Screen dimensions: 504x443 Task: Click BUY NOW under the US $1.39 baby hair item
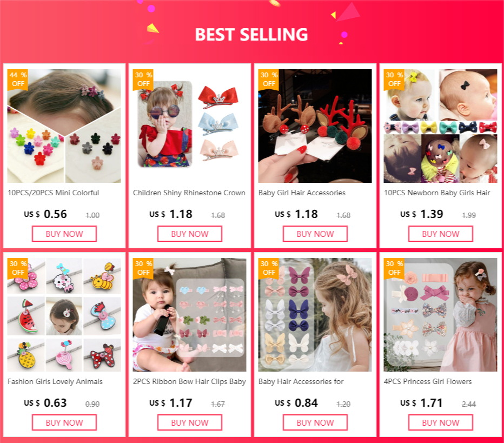(441, 234)
